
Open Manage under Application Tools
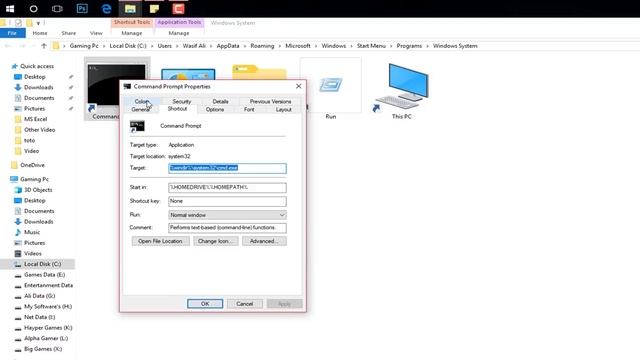179,33
